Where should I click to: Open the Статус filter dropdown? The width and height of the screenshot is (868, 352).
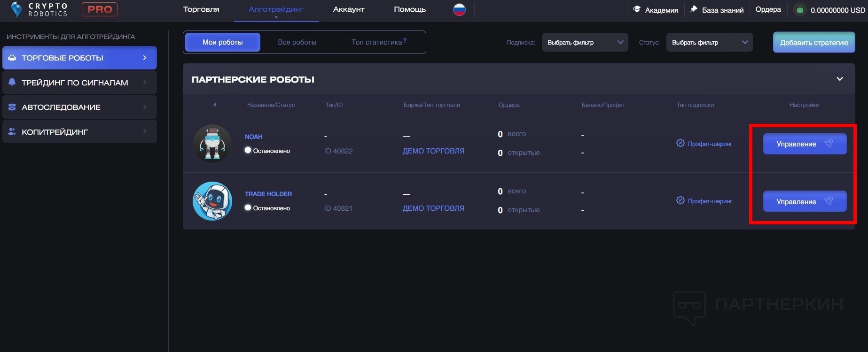pos(709,42)
